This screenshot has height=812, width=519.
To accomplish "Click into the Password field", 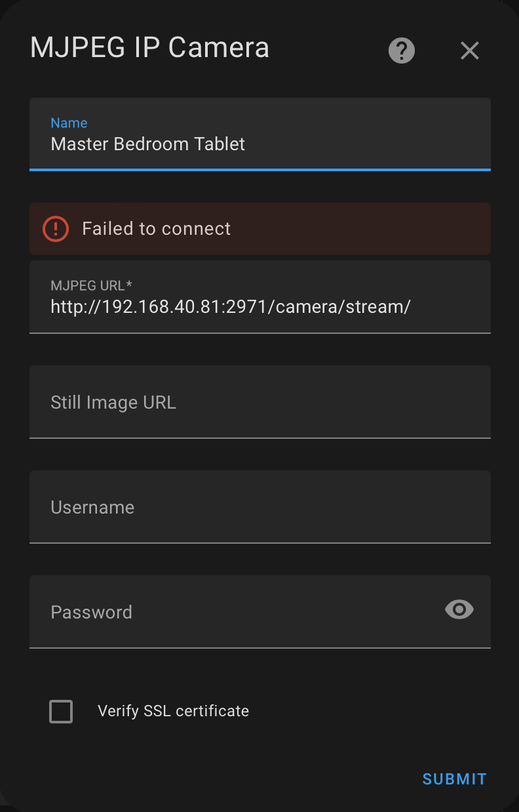I will 229,611.
